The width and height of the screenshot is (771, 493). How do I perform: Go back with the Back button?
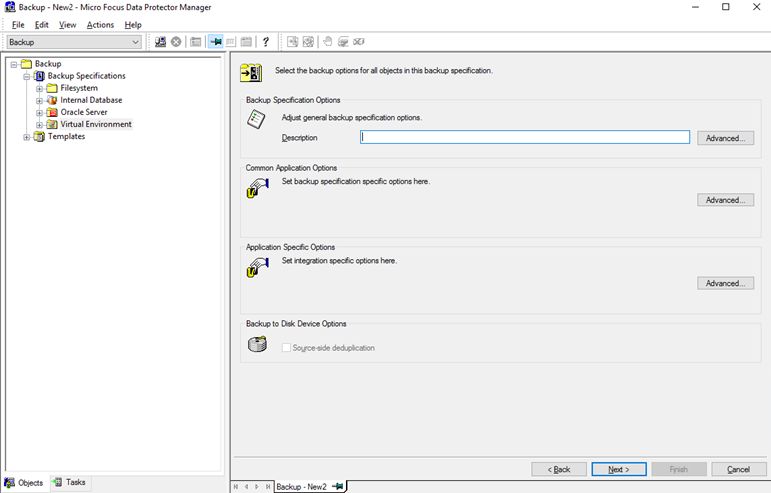tap(559, 469)
